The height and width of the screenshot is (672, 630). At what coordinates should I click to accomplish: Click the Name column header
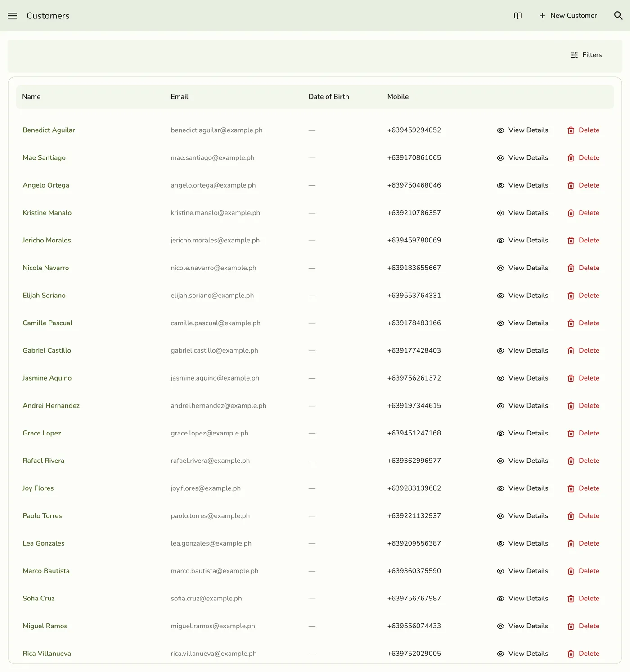click(x=31, y=97)
